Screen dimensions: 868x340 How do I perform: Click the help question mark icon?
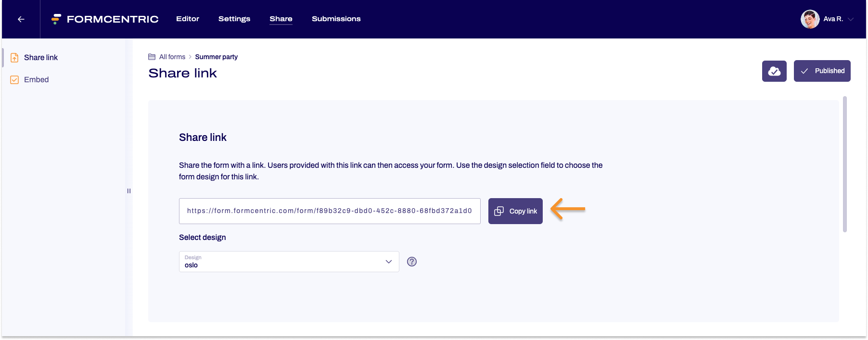pyautogui.click(x=411, y=262)
